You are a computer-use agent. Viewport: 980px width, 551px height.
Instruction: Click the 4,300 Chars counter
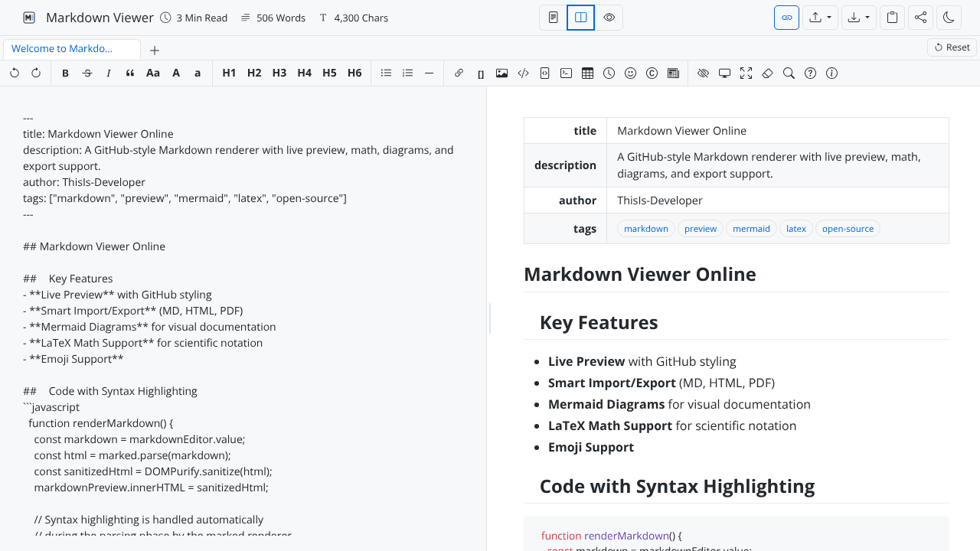tap(353, 18)
